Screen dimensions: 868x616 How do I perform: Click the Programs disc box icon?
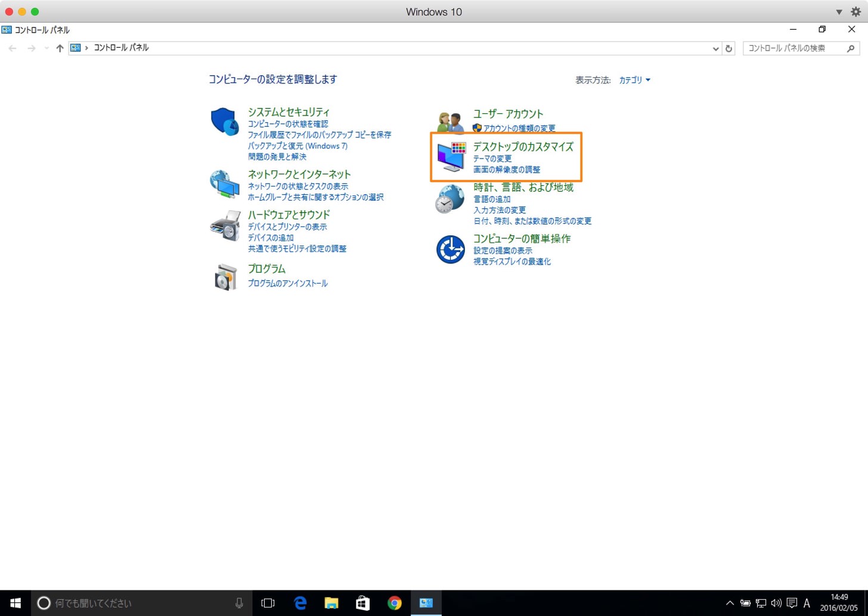[225, 277]
